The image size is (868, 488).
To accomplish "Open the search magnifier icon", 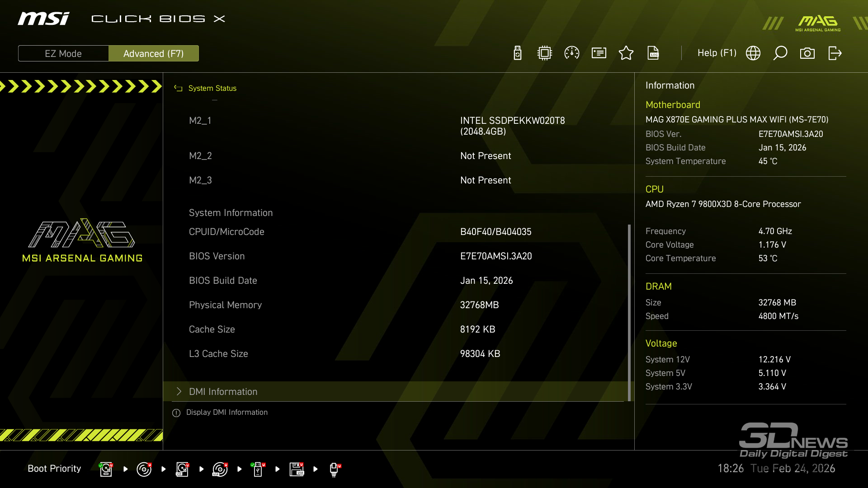I will point(780,53).
